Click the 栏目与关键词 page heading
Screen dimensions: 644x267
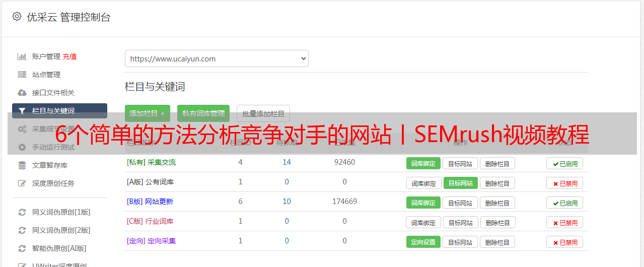pos(155,87)
